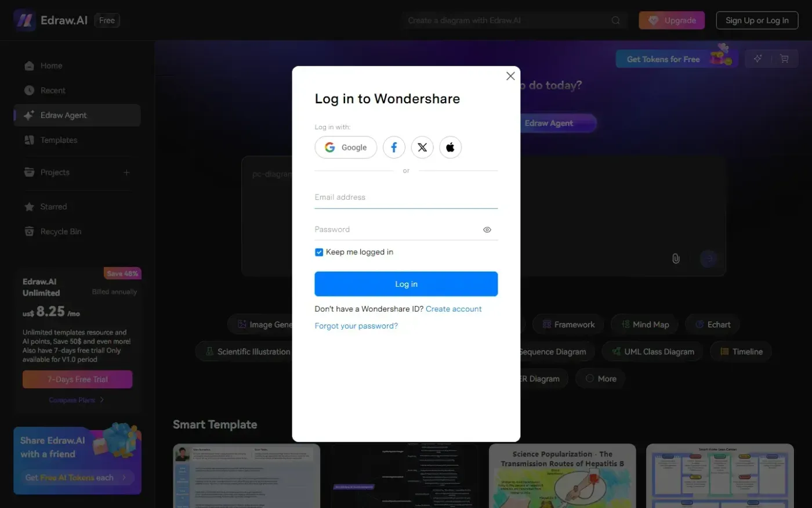Click the More diagram types chip
This screenshot has height=508, width=812.
[600, 379]
